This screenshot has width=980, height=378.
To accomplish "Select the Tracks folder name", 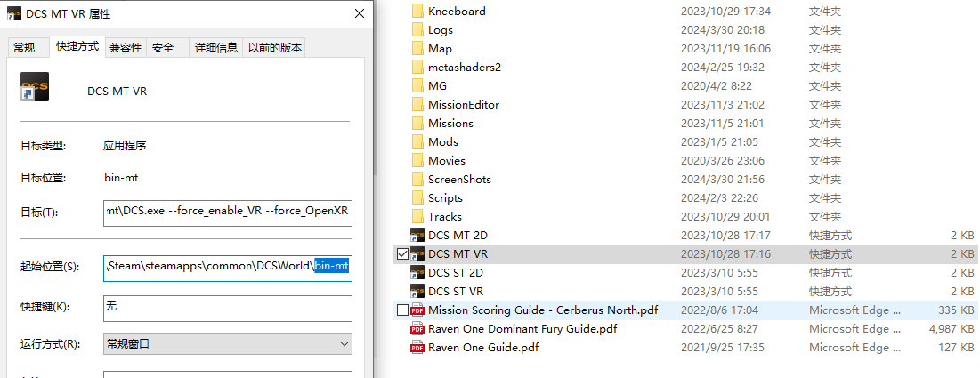I will (x=445, y=217).
